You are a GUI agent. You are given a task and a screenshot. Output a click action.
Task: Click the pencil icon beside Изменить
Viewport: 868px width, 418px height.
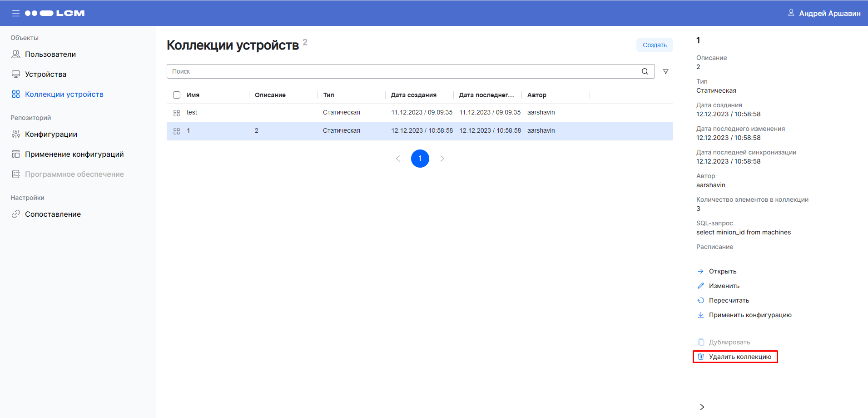pyautogui.click(x=701, y=286)
